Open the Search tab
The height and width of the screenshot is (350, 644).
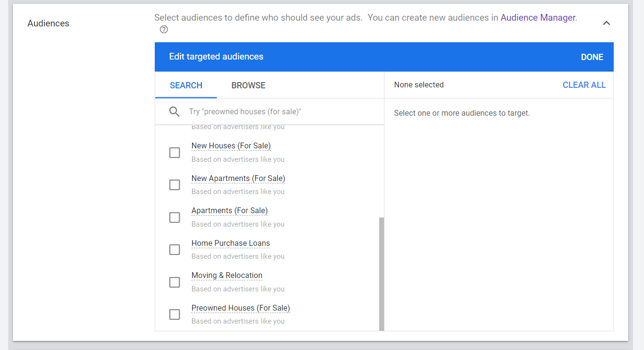186,85
